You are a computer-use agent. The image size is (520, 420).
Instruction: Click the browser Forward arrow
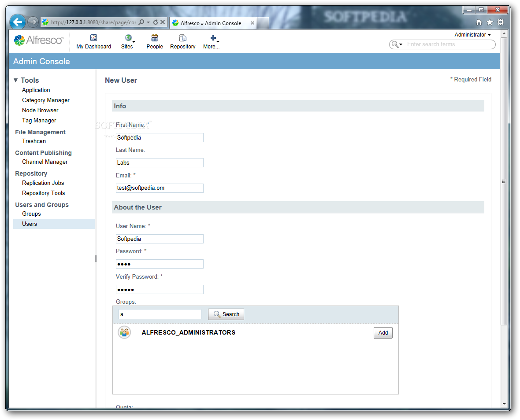pos(33,22)
